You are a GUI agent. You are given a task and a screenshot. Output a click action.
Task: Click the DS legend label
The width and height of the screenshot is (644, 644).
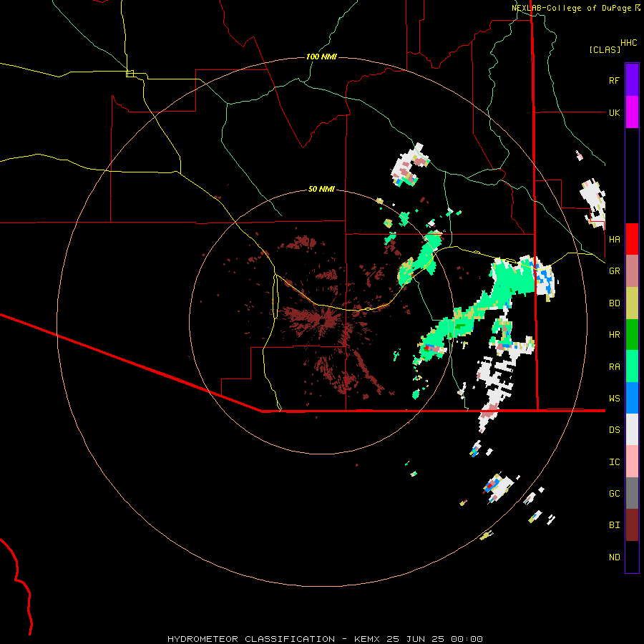(614, 429)
